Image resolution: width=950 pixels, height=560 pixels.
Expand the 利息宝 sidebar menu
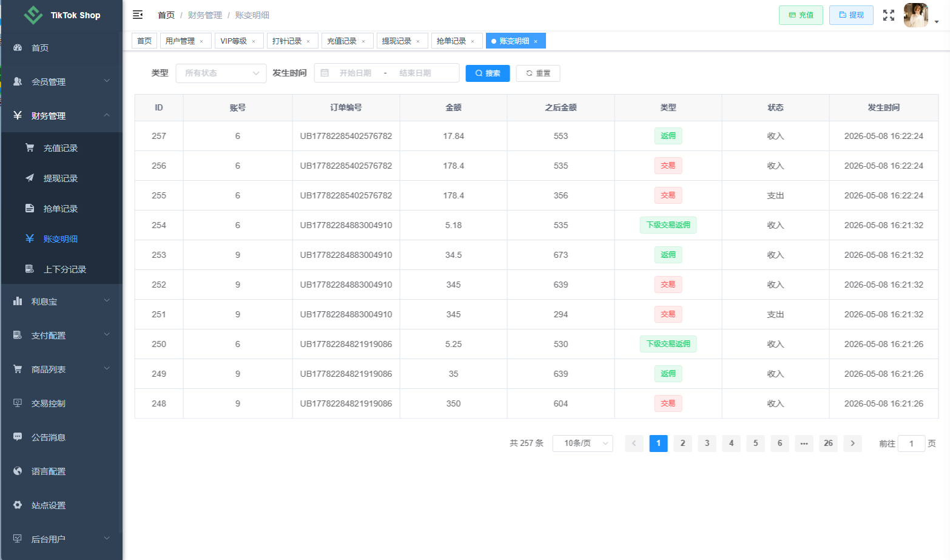(x=62, y=302)
